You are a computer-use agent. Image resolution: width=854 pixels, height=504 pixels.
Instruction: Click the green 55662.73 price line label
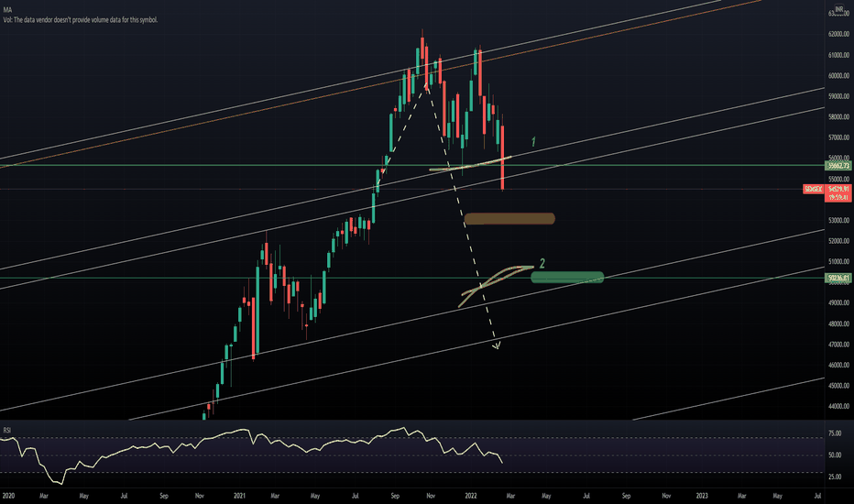tap(838, 166)
